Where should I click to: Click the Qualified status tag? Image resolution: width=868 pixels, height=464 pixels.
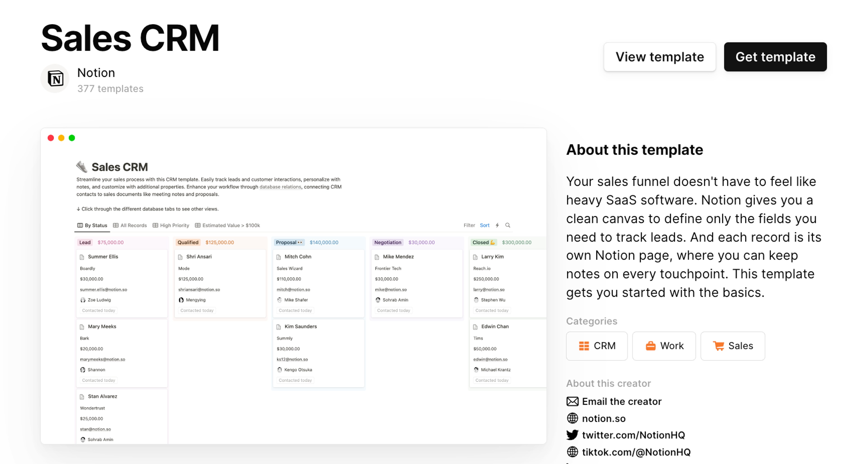pos(188,243)
